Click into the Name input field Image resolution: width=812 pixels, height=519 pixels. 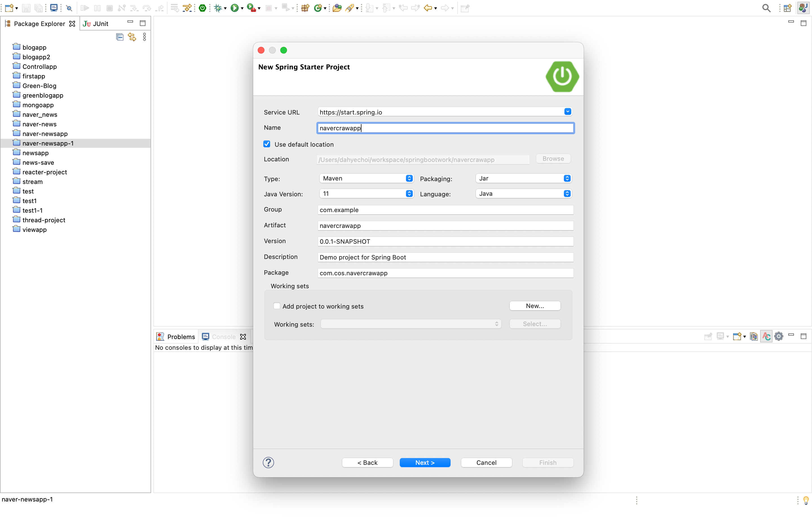pyautogui.click(x=445, y=128)
